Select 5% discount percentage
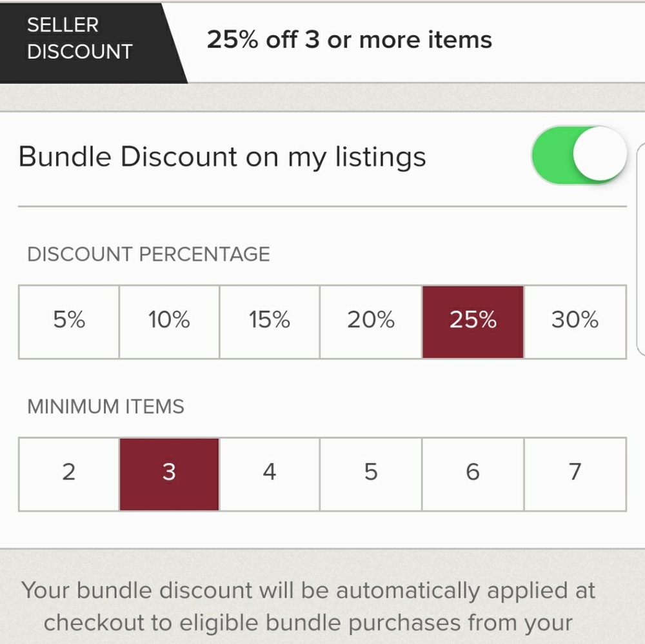Screen dimensions: 645x644 coord(68,321)
